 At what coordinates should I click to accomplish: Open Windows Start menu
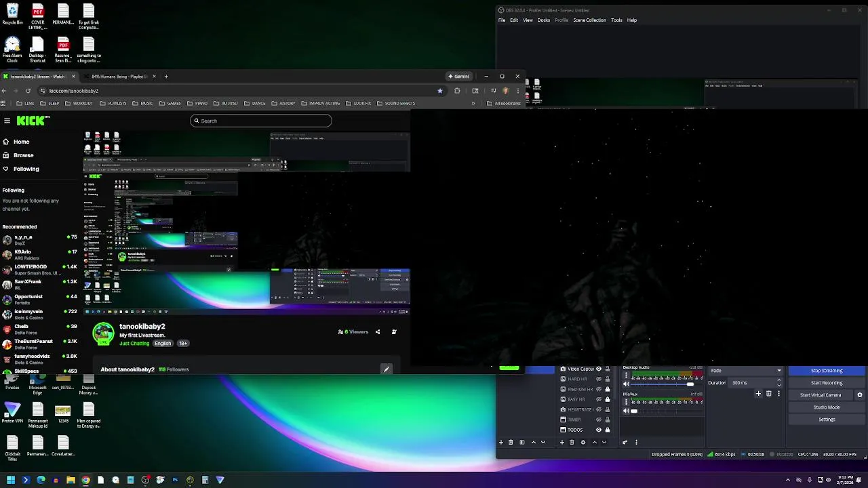[x=11, y=480]
